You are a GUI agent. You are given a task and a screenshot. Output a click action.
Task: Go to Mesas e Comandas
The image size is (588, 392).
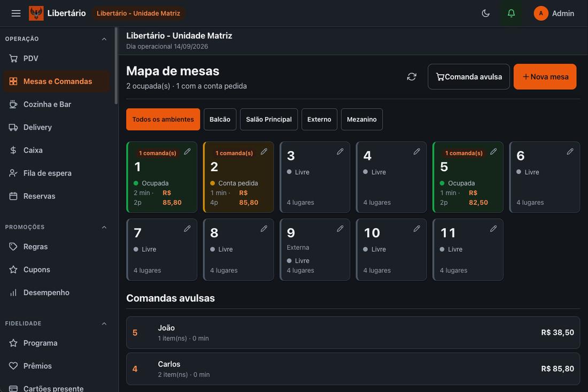56,81
